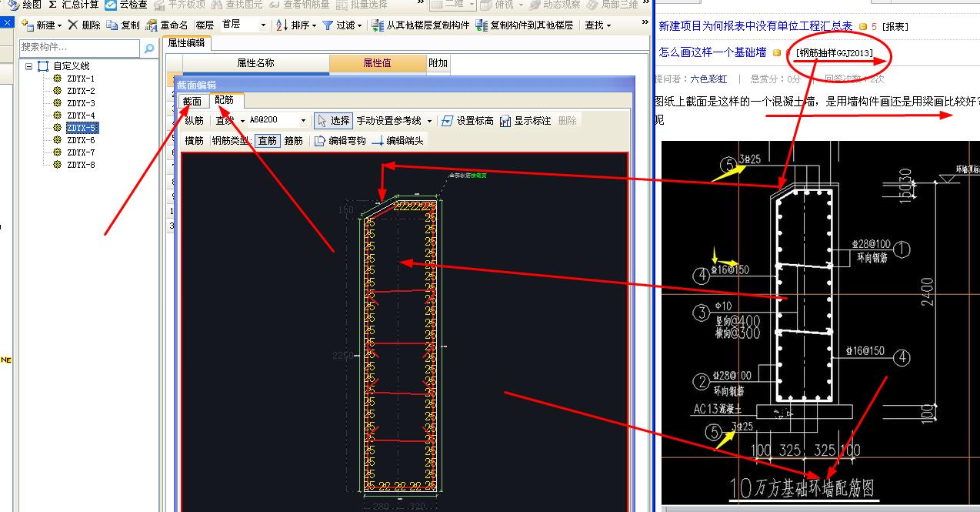Select tree item ZDYX-4
This screenshot has width=980, height=512.
click(x=81, y=115)
